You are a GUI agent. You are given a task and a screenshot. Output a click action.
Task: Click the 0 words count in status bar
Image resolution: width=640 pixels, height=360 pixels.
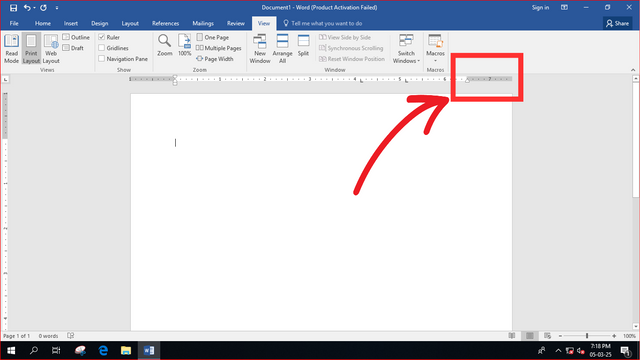[x=48, y=336]
